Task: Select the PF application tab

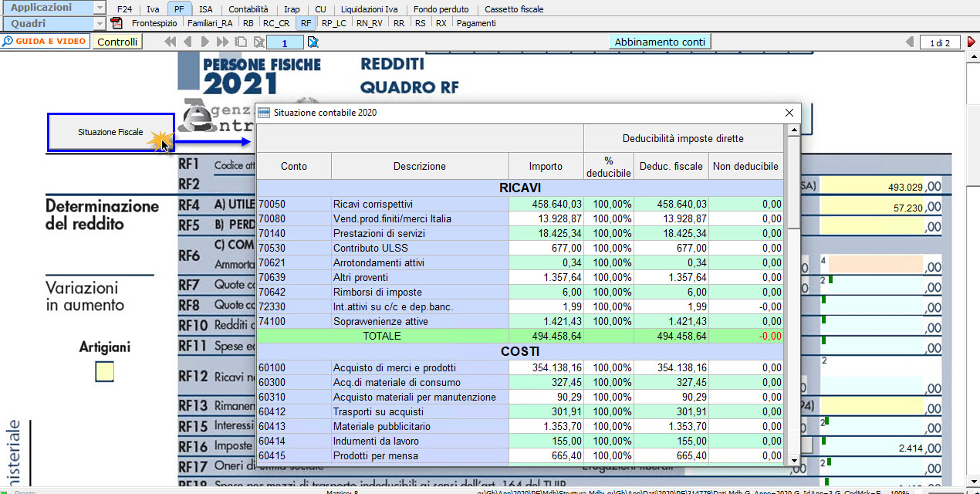Action: [x=179, y=9]
